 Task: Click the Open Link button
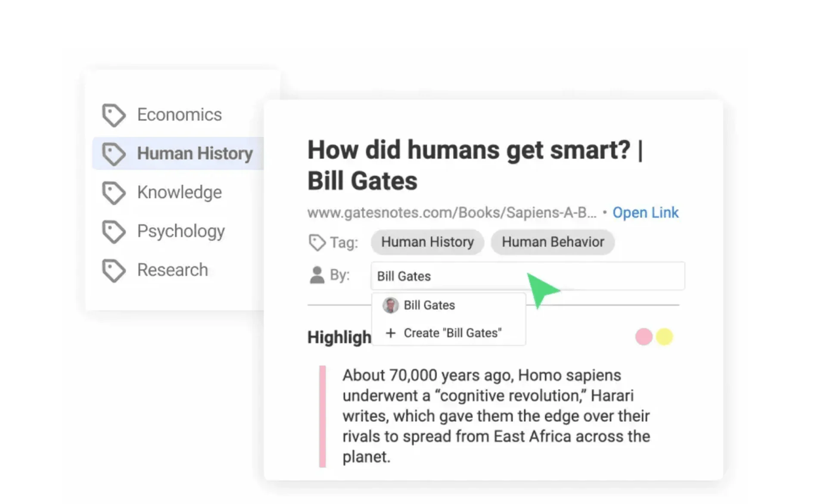(646, 212)
